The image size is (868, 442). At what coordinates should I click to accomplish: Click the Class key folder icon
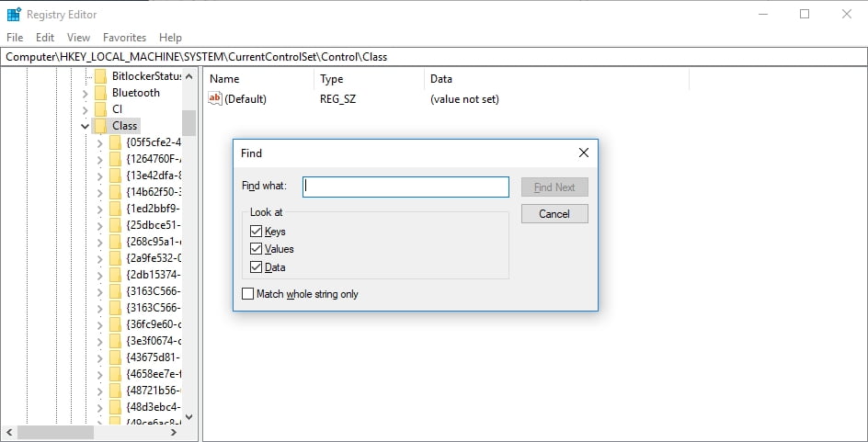pos(100,126)
